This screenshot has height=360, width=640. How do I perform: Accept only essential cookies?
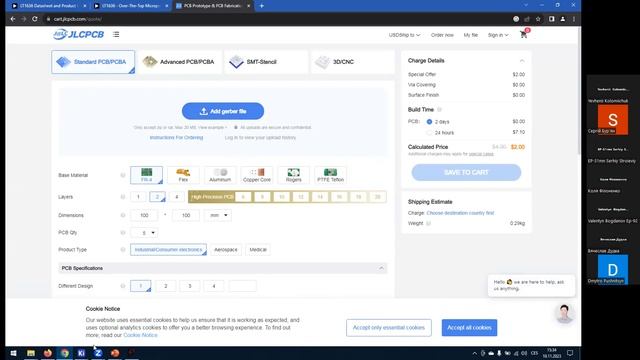(x=389, y=328)
